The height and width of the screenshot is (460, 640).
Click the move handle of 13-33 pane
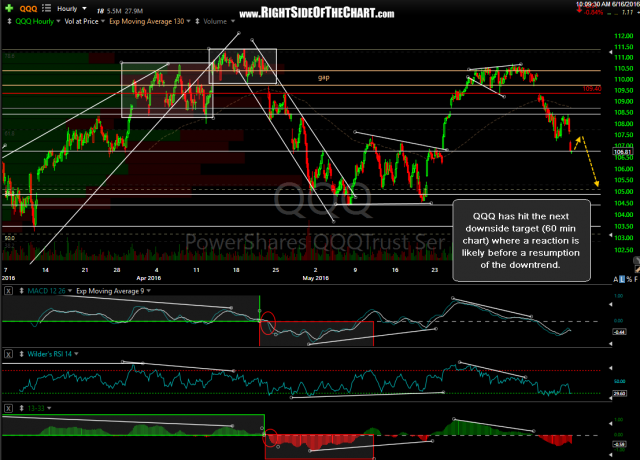pos(22,408)
